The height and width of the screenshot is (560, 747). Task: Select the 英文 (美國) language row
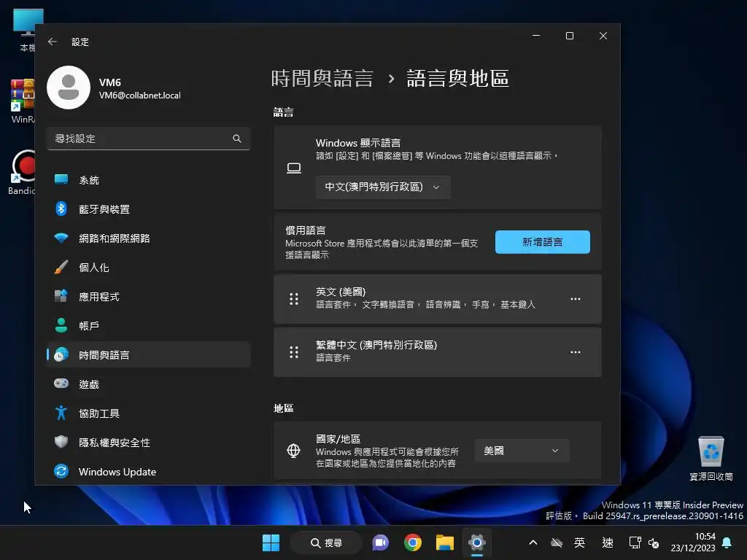(438, 299)
